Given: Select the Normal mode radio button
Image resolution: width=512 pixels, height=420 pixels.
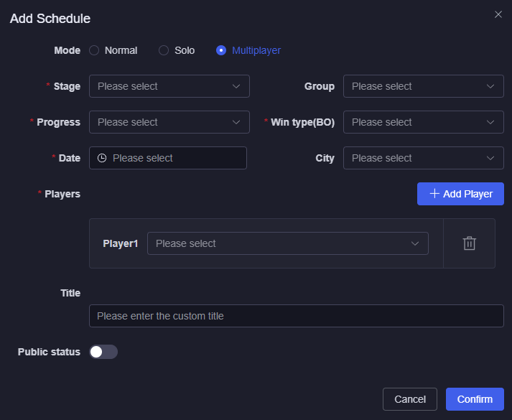Looking at the screenshot, I should (94, 50).
